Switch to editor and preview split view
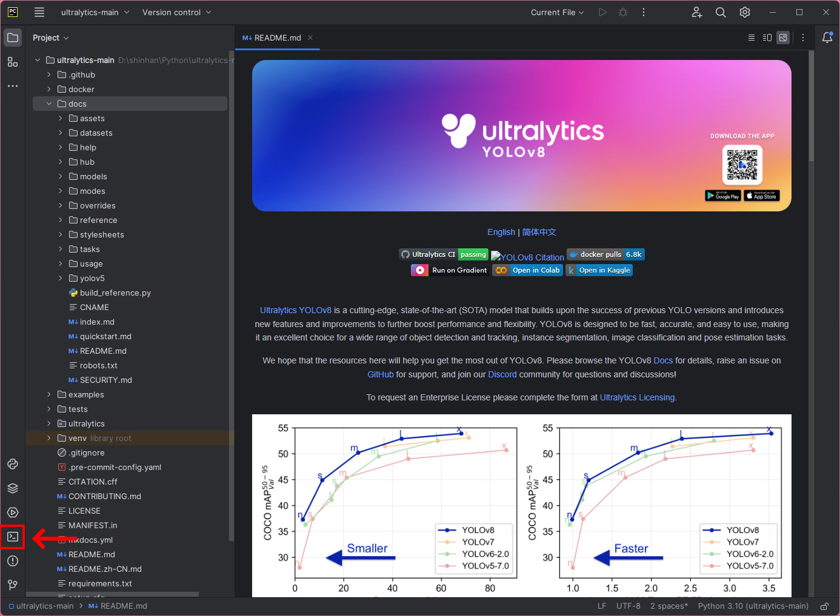840x616 pixels. click(767, 38)
